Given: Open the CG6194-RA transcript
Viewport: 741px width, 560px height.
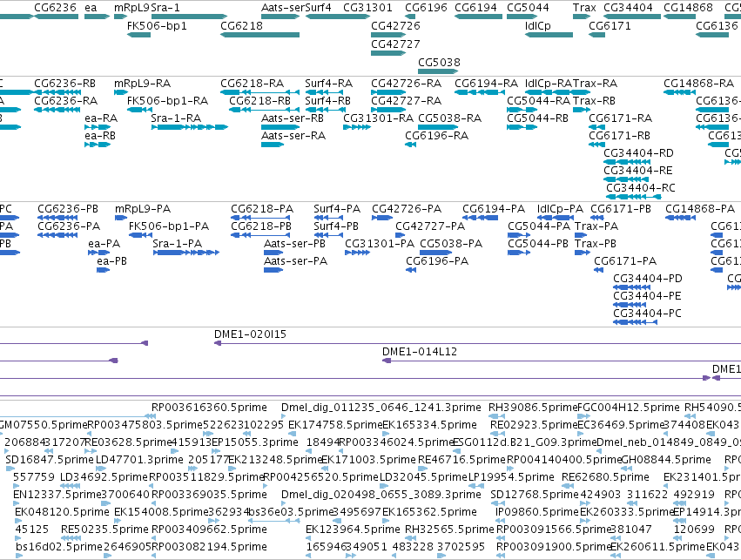Looking at the screenshot, I should pos(480,92).
